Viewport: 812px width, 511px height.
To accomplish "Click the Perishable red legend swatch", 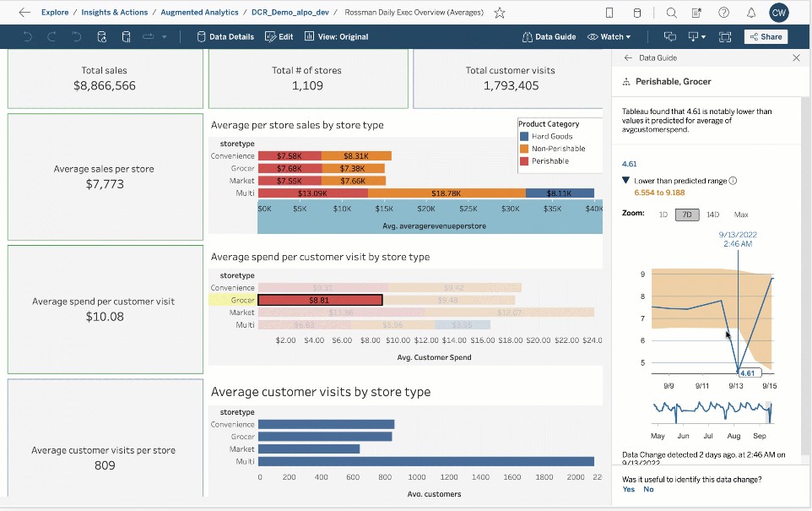I will tap(524, 161).
